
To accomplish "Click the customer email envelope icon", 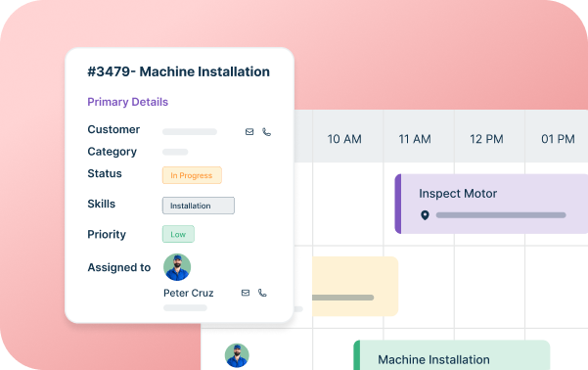I will pyautogui.click(x=249, y=132).
